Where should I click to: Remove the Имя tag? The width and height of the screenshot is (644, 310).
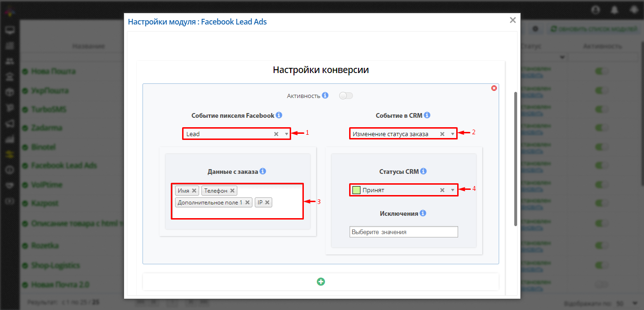click(194, 191)
